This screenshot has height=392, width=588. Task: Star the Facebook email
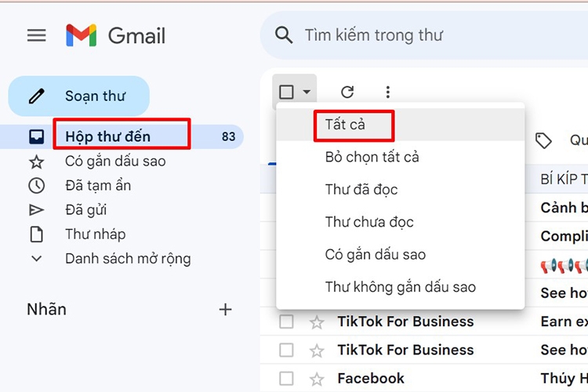[317, 379]
